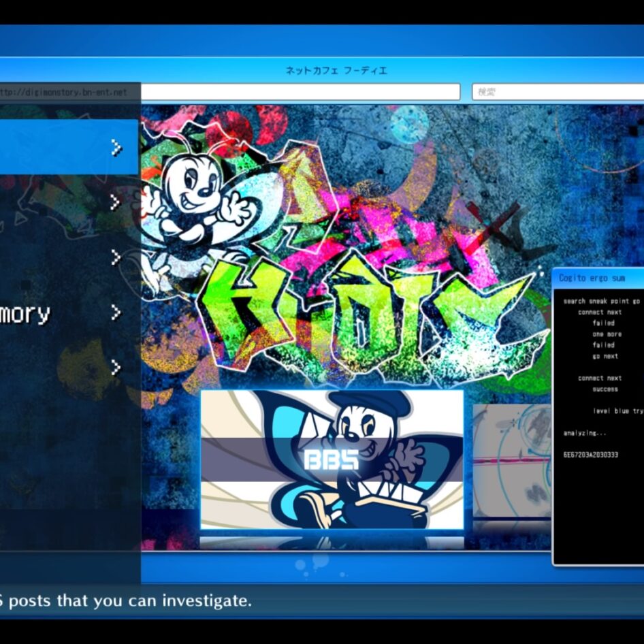Click the 検索 search field

[x=558, y=92]
